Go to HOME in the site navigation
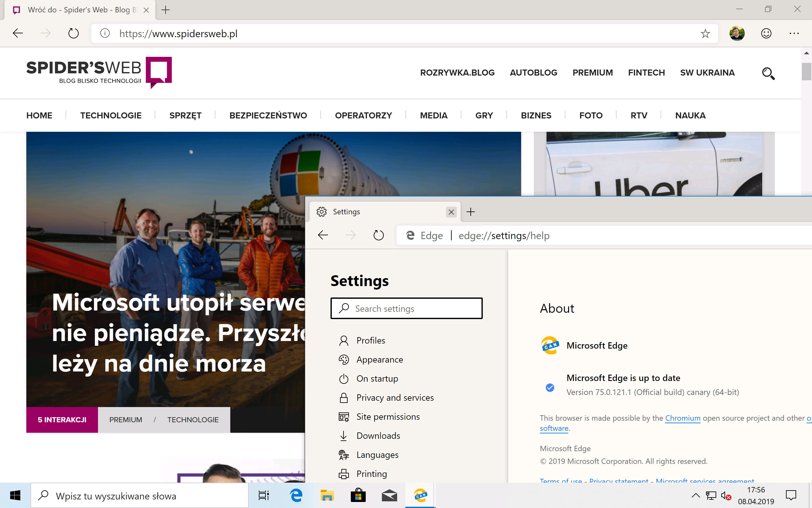The width and height of the screenshot is (812, 508). coord(39,115)
